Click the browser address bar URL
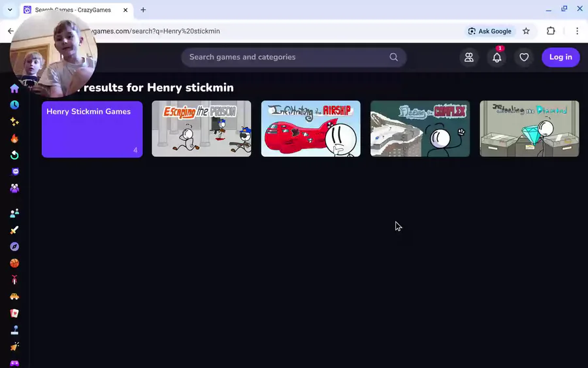 click(156, 31)
